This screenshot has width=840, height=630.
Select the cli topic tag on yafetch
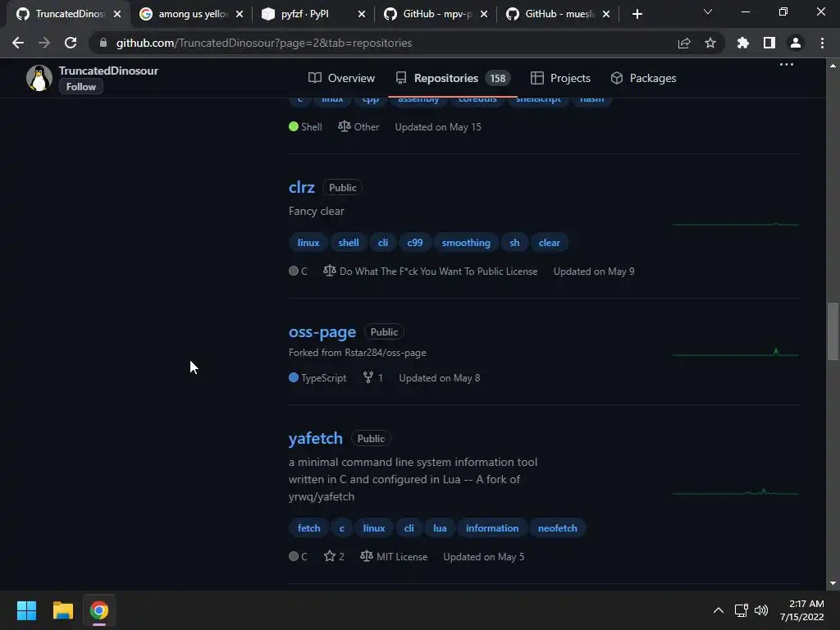(x=409, y=528)
